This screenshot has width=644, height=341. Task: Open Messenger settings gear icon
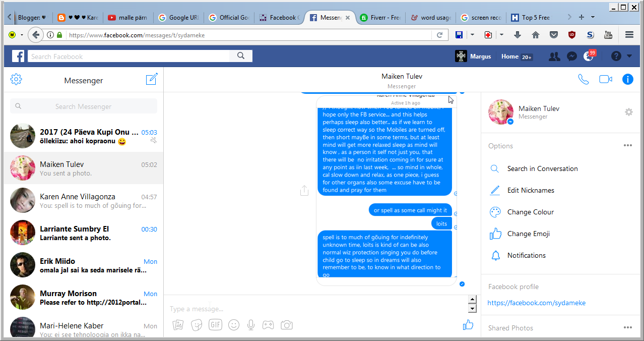tap(16, 80)
